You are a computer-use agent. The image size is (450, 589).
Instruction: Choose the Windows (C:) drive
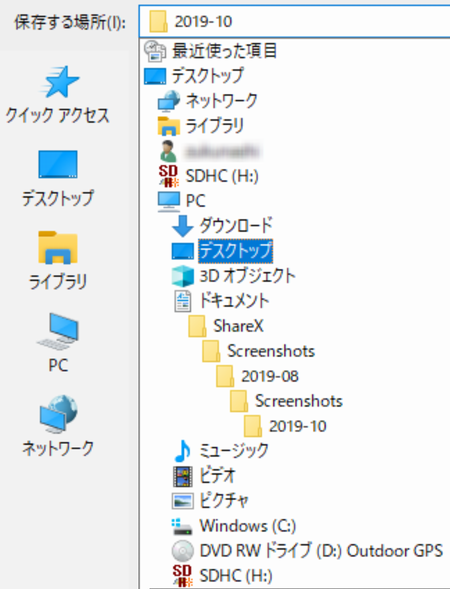234,526
